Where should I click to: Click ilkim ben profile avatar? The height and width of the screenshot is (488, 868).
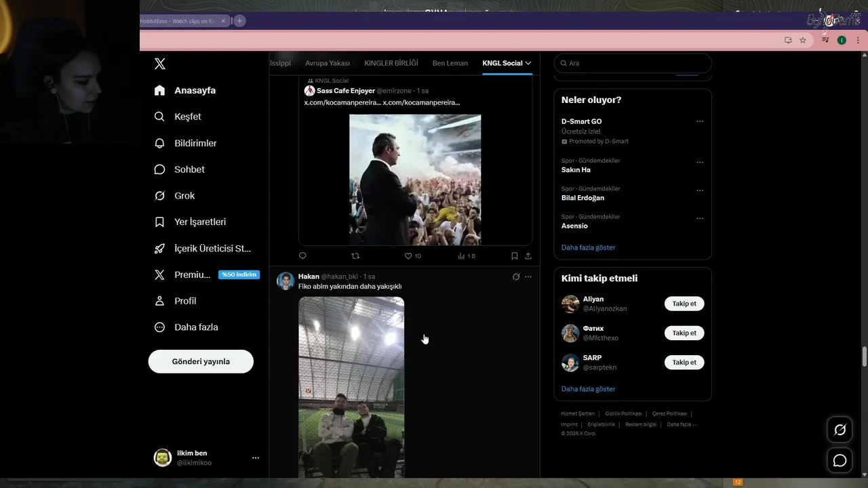[163, 457]
